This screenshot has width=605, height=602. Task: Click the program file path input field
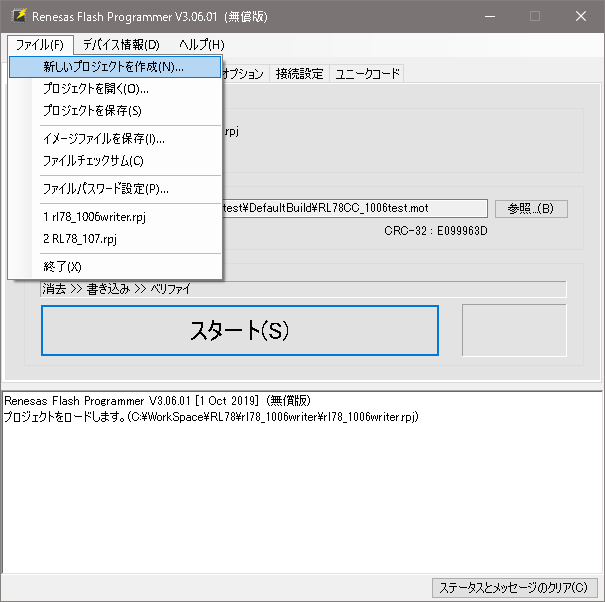(355, 208)
